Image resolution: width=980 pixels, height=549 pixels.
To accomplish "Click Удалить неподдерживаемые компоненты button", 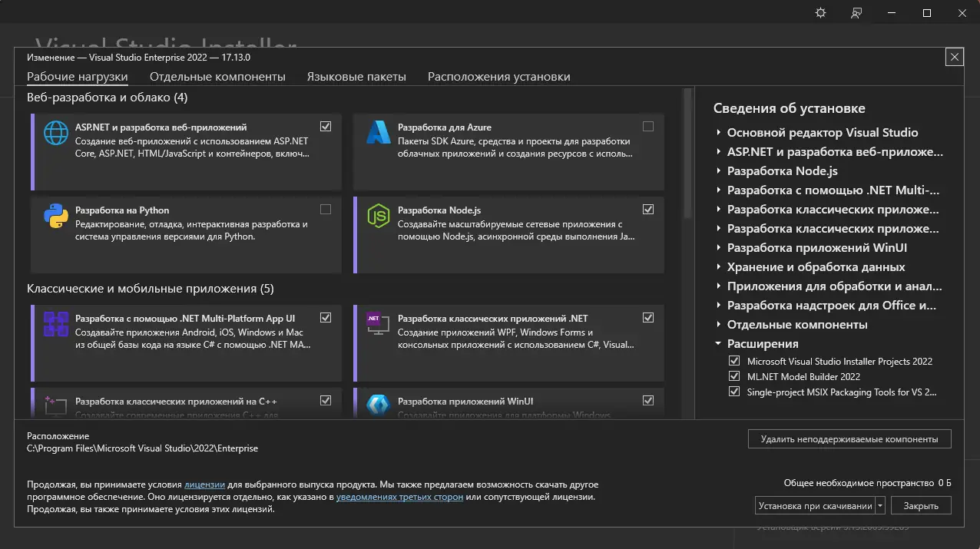I will coord(849,439).
